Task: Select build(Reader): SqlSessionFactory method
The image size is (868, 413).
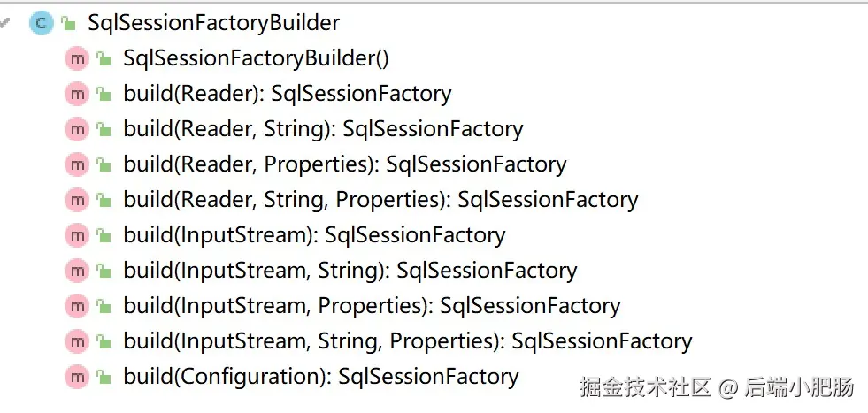Action: (287, 94)
